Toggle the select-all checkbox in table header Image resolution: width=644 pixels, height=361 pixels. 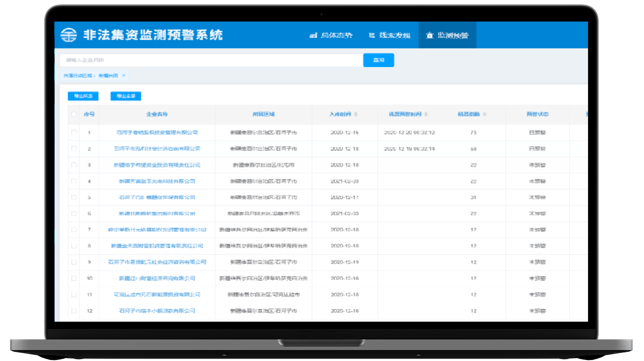point(74,114)
